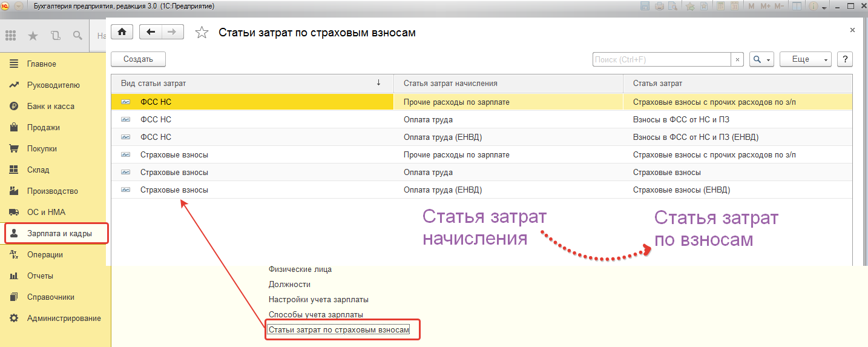
Task: Open the calculator icon in title bar
Action: (x=720, y=6)
